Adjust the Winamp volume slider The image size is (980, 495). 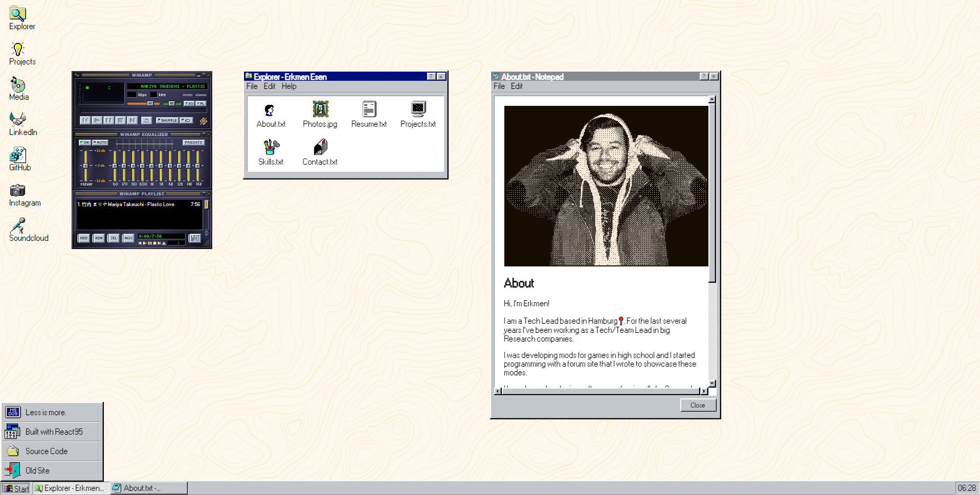tap(143, 103)
